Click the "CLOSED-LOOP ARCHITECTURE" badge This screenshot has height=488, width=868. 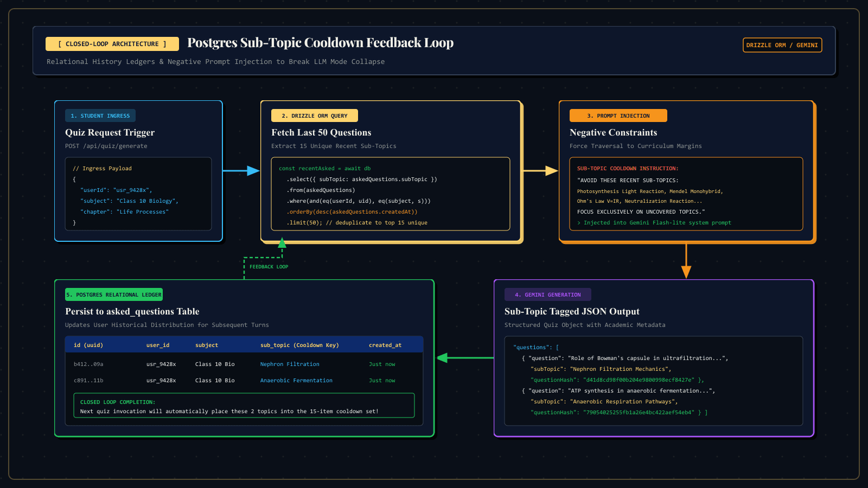(x=112, y=44)
